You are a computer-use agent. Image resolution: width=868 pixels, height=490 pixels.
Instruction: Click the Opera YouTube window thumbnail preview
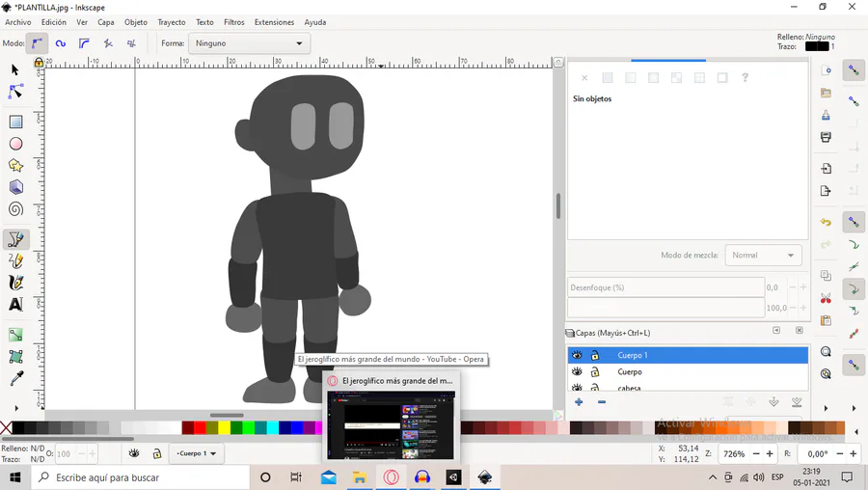[391, 424]
